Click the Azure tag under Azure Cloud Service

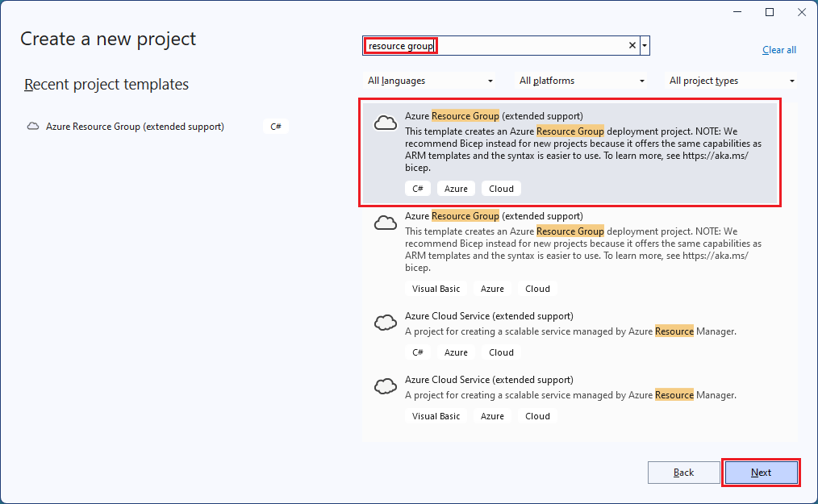[x=456, y=352]
